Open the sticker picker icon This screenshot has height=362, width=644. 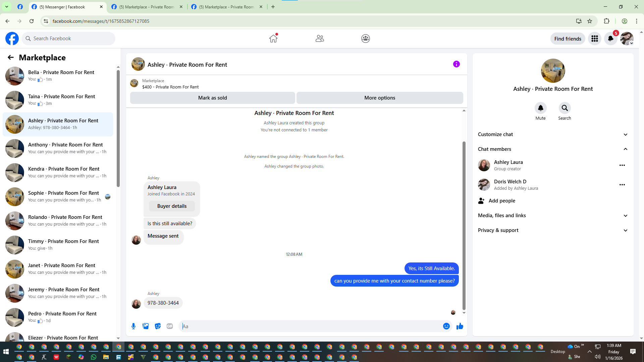pos(158,326)
